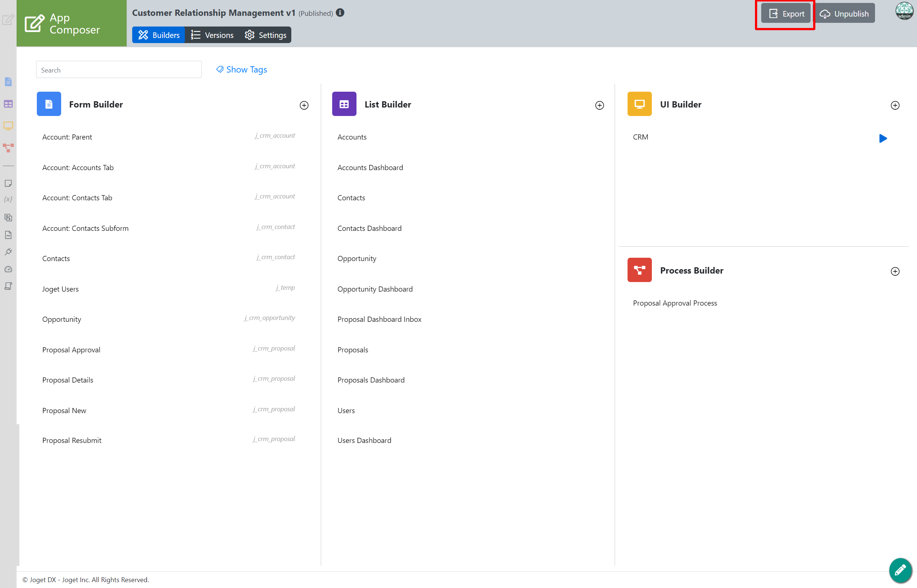The image size is (917, 588).
Task: Click the process builder sidebar icon
Action: (x=8, y=148)
